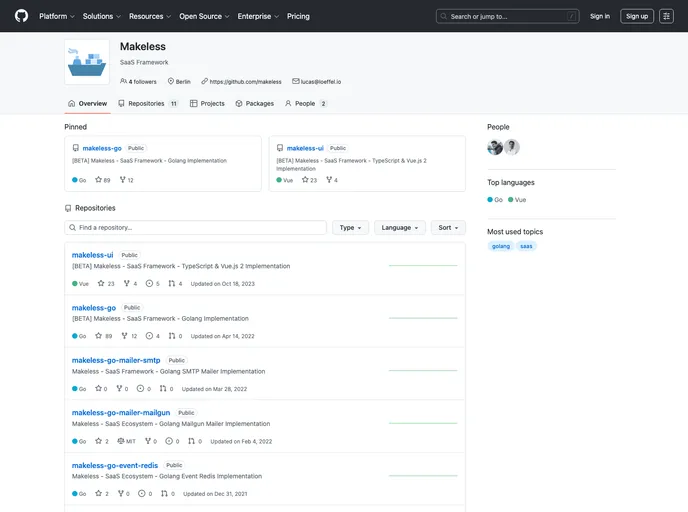Image resolution: width=688 pixels, height=512 pixels.
Task: Click the Sign in link
Action: click(x=599, y=16)
